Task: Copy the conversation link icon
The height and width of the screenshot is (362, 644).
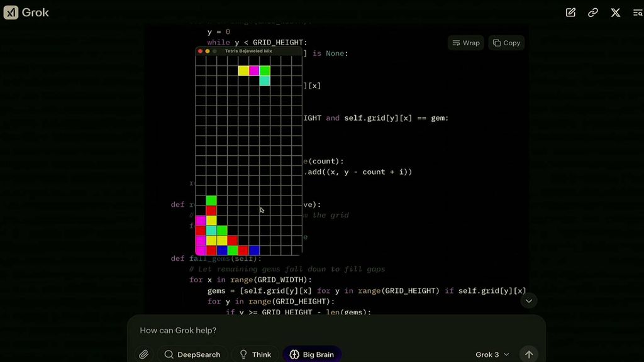Action: 592,12
